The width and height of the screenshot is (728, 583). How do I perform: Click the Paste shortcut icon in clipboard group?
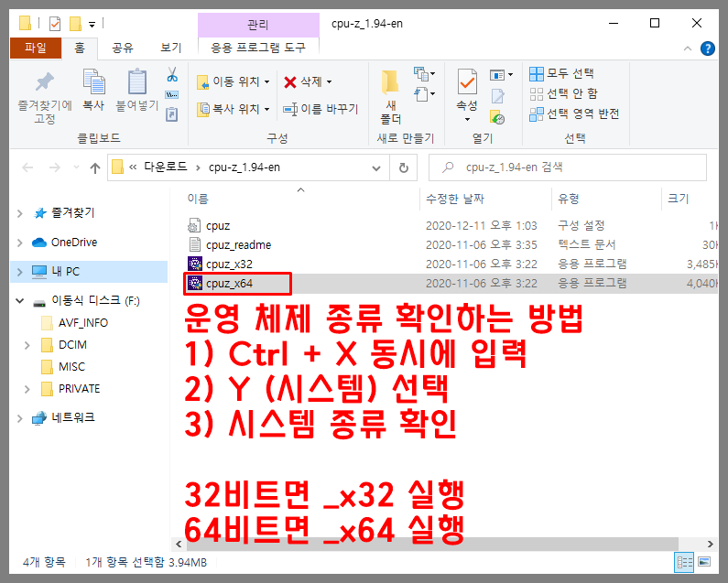click(x=172, y=114)
